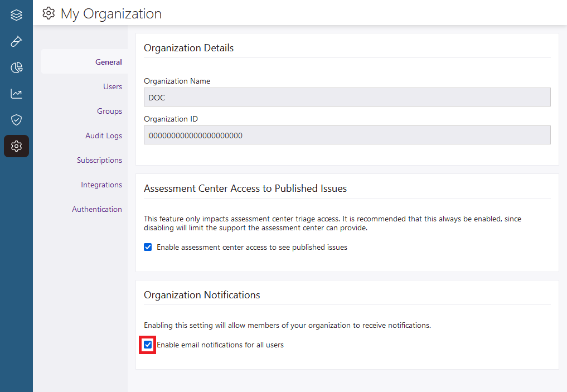Navigate to the Users section

113,86
